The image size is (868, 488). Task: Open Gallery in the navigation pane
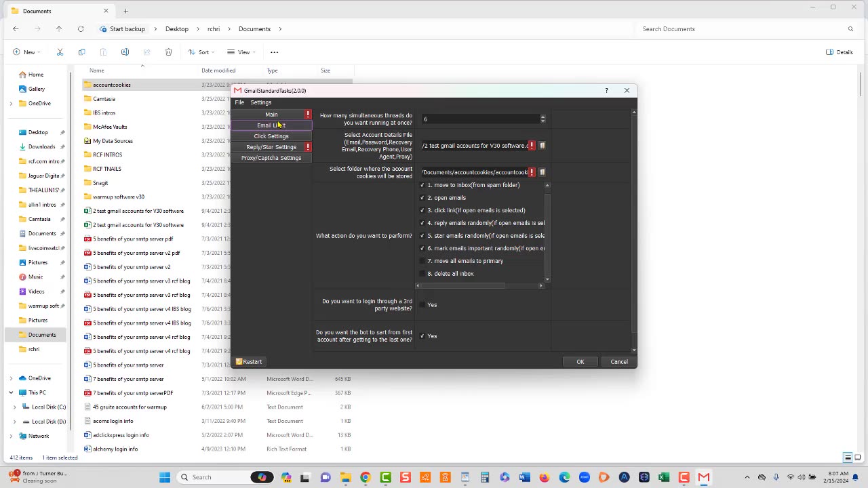click(37, 89)
